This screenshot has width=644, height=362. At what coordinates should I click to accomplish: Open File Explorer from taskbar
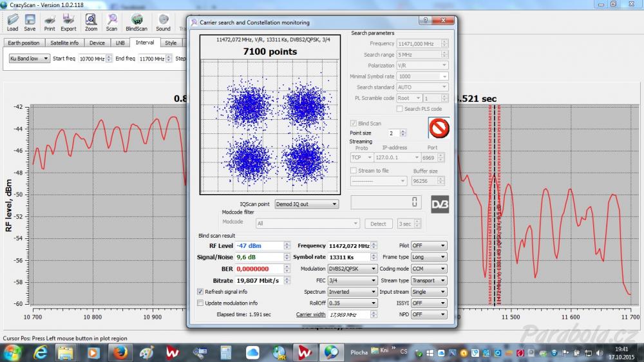click(65, 352)
